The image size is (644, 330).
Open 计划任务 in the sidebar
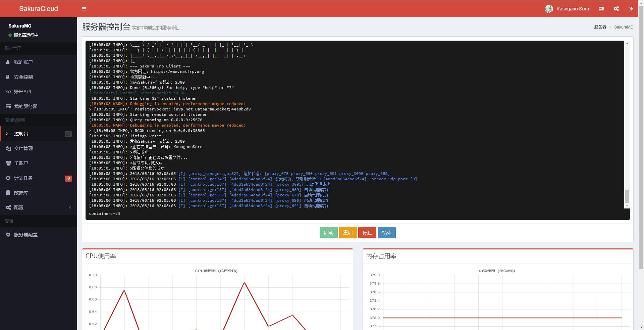click(23, 178)
